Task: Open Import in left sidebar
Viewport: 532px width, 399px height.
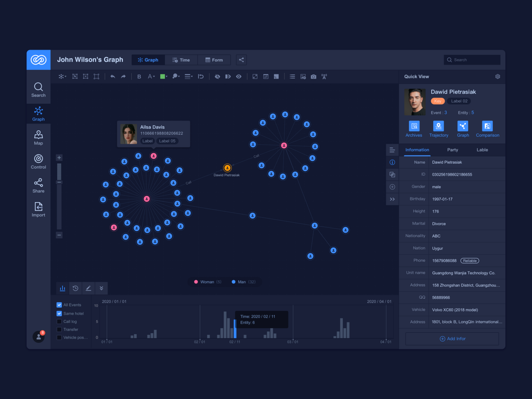Action: point(39,209)
